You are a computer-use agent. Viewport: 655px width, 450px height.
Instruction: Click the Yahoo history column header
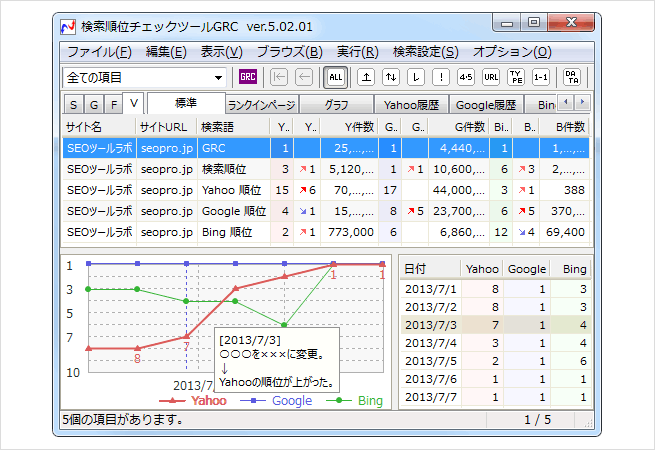pyautogui.click(x=482, y=269)
